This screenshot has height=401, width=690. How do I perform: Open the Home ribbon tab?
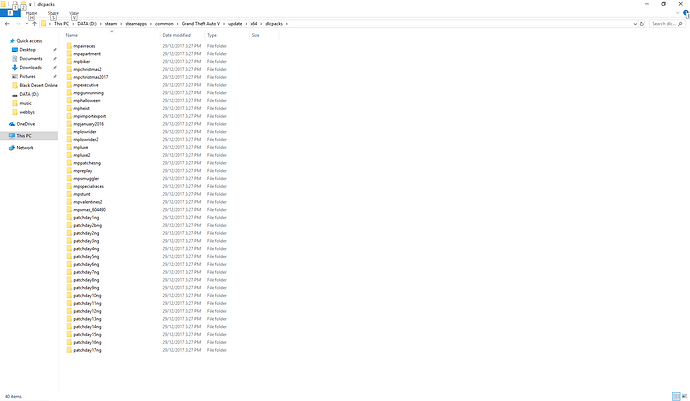(x=31, y=13)
